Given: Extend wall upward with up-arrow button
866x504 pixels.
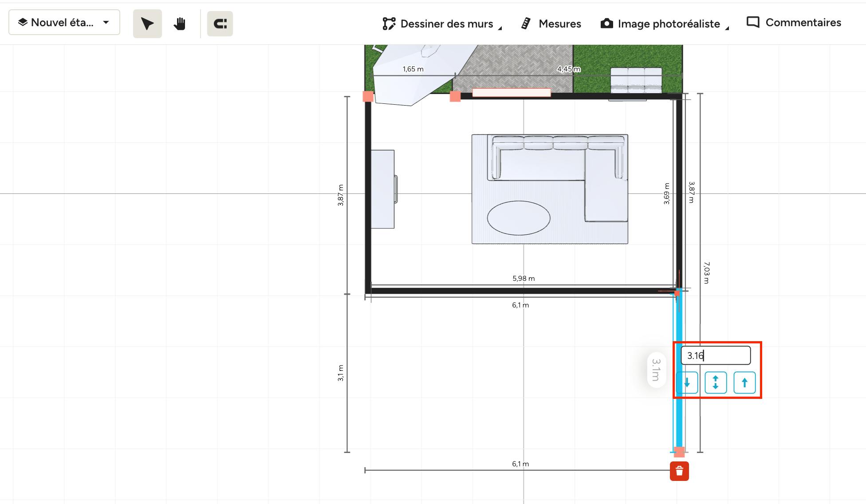Looking at the screenshot, I should tap(744, 382).
